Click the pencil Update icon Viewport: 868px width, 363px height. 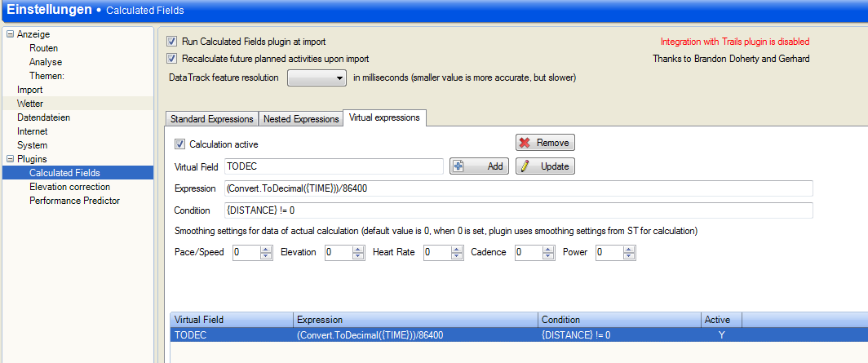(525, 166)
